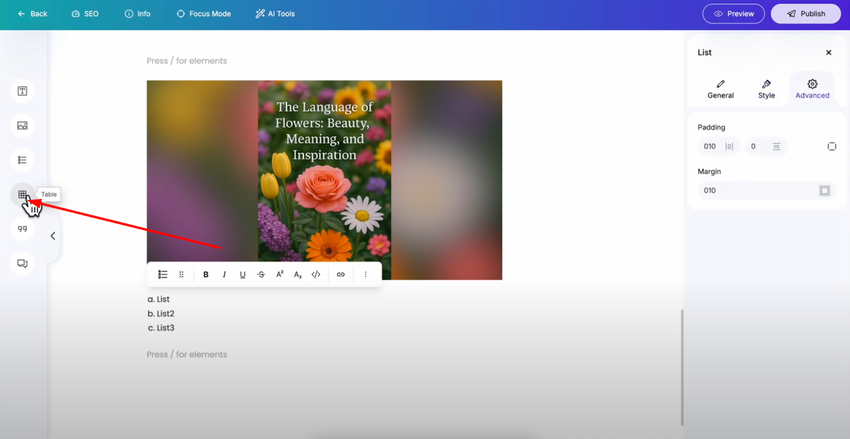This screenshot has height=439, width=850.
Task: Open the three-dot more options menu
Action: pos(365,275)
